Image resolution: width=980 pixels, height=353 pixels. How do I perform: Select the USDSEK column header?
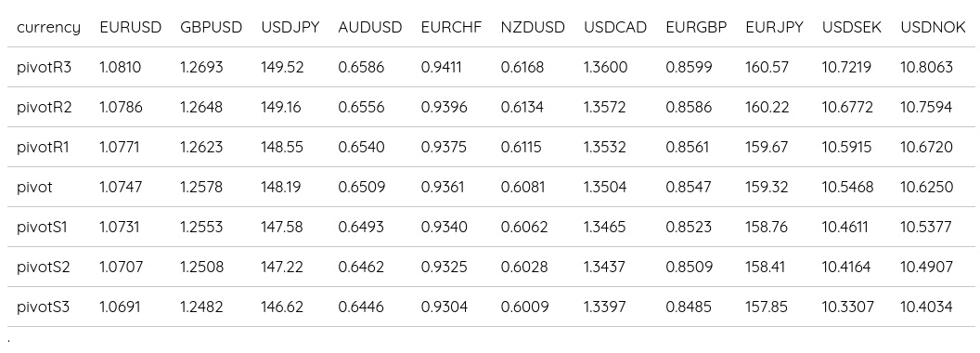pos(852,28)
